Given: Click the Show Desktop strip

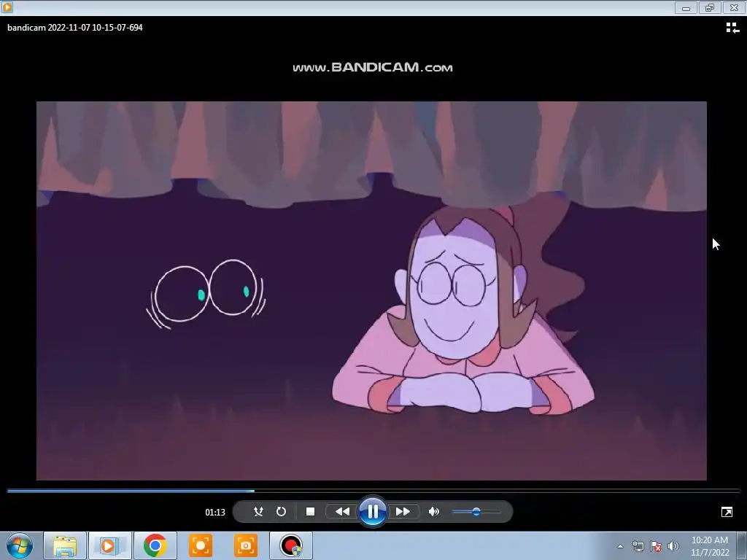Looking at the screenshot, I should coord(742,545).
